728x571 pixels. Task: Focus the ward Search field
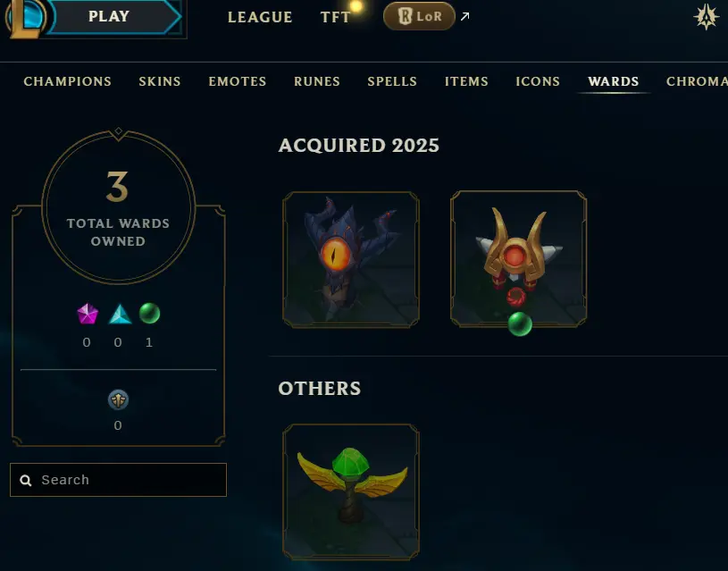(x=119, y=480)
